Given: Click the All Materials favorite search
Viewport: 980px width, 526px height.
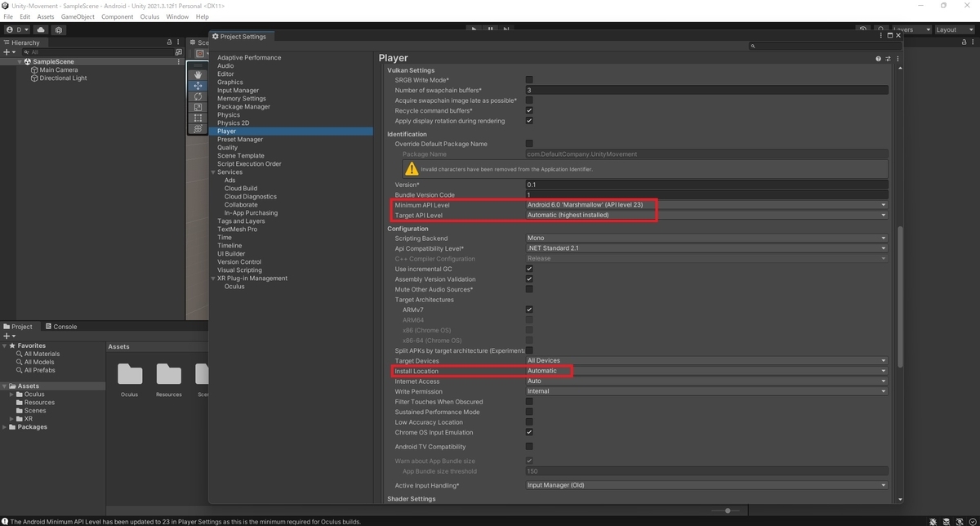Looking at the screenshot, I should point(42,354).
